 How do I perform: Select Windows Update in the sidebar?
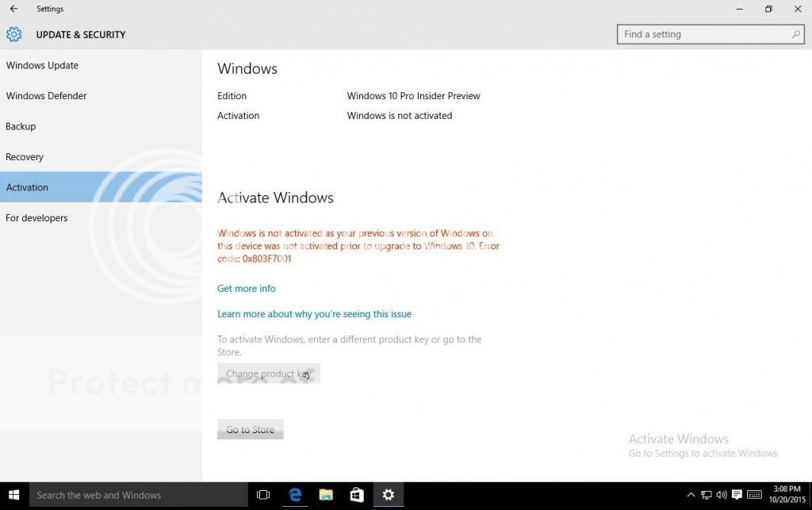tap(42, 65)
